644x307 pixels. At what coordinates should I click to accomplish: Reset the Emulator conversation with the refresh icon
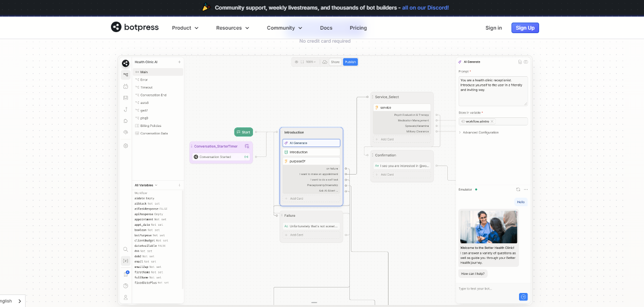(518, 189)
